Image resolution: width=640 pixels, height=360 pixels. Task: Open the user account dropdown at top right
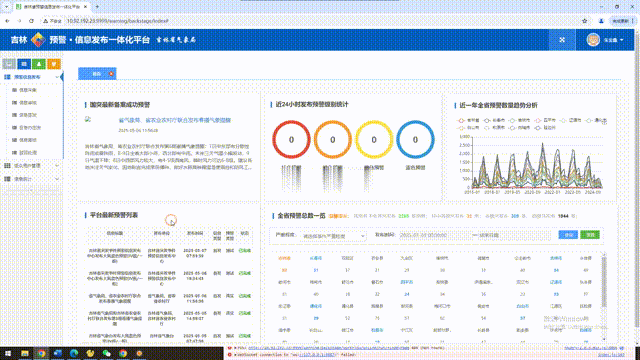606,40
